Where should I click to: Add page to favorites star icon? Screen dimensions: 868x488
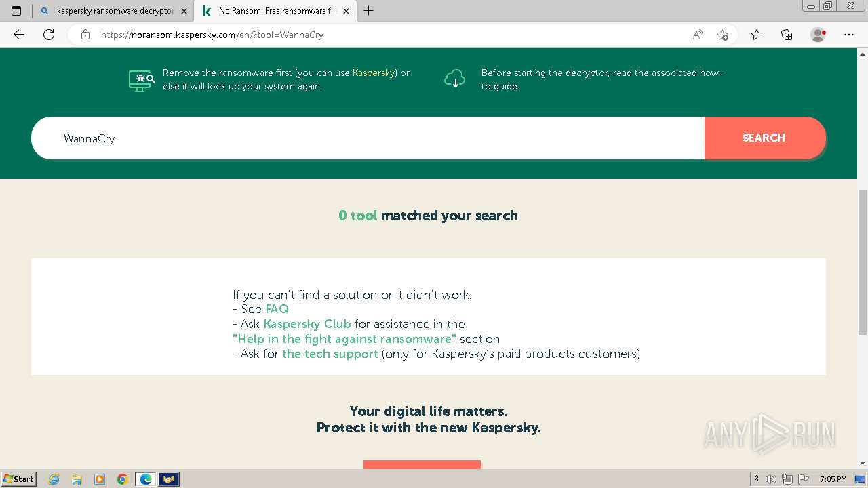[722, 35]
